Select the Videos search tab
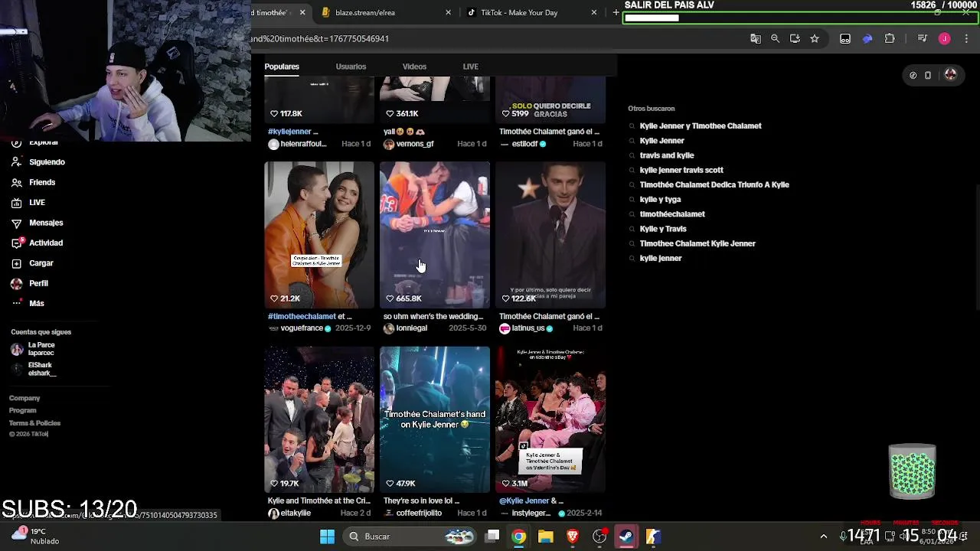 pos(414,67)
